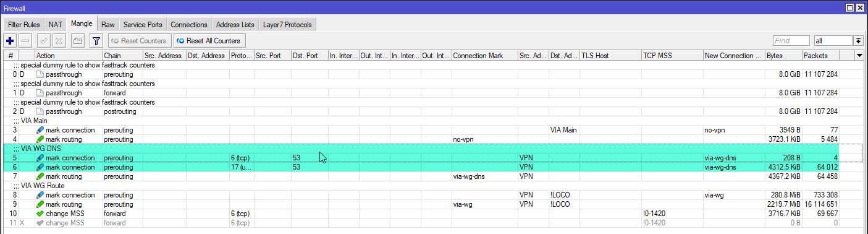Click mark connection icon in rule 6
This screenshot has height=234, width=868.
coord(40,167)
